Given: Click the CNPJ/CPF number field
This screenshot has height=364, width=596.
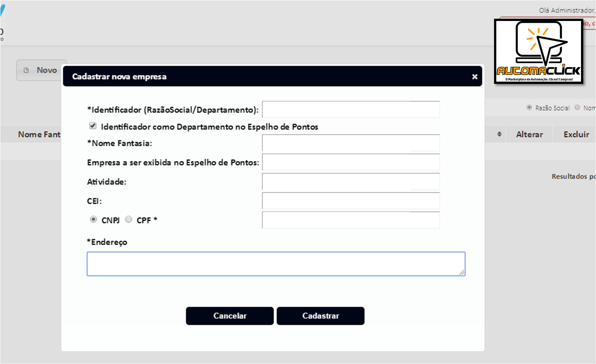Looking at the screenshot, I should [x=351, y=220].
